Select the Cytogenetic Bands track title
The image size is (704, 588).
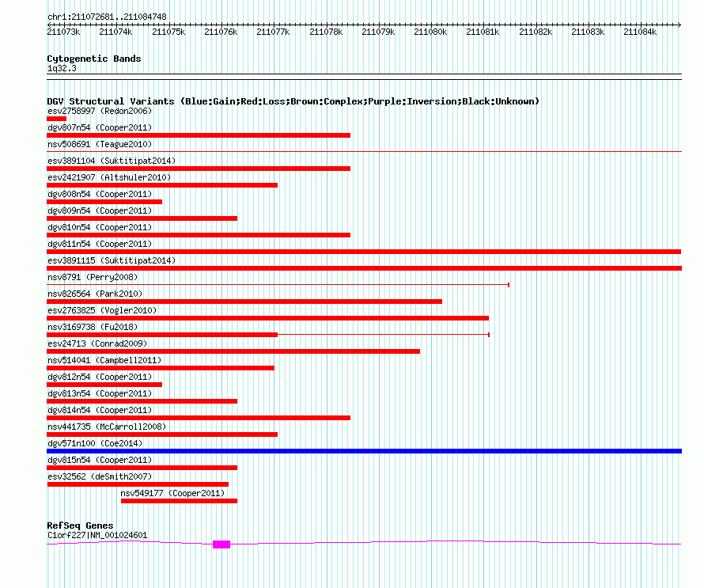point(94,59)
